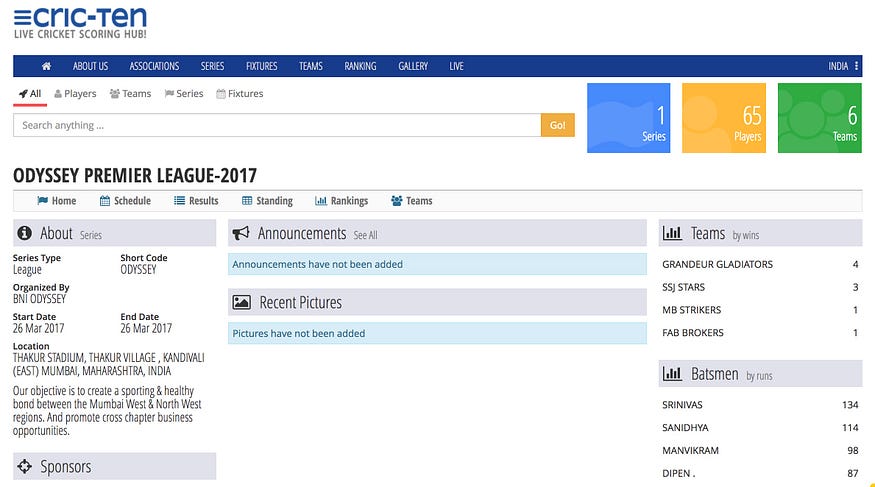Viewport: 875px width, 487px height.
Task: Choose the Fixtures search filter
Action: pyautogui.click(x=240, y=94)
